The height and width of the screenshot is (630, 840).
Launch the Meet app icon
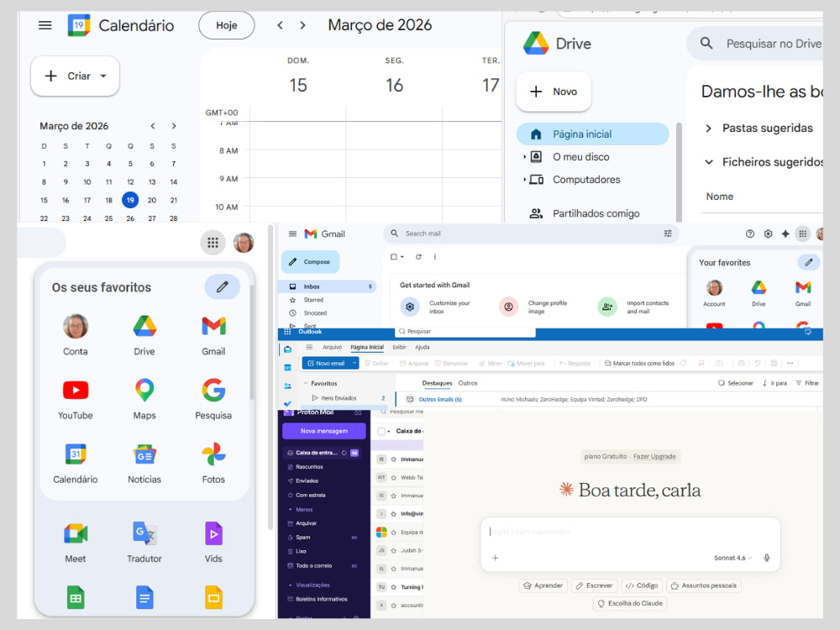(x=76, y=542)
